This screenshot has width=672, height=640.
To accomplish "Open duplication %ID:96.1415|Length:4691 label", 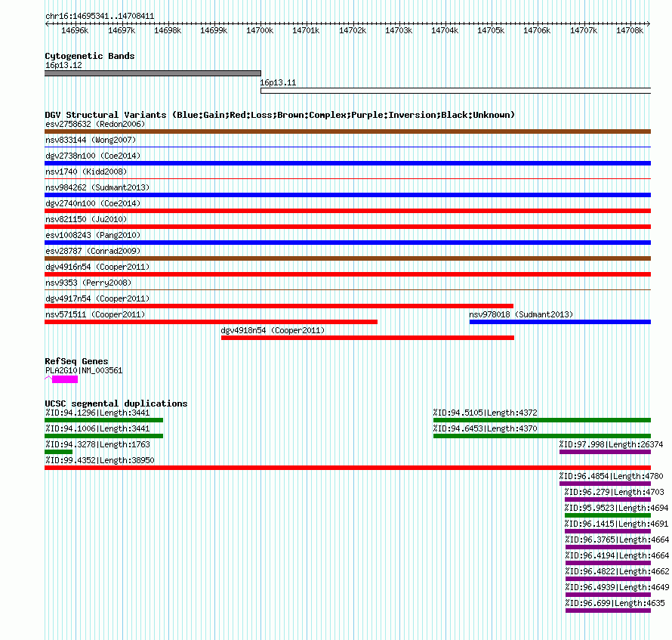I will click(x=617, y=524).
